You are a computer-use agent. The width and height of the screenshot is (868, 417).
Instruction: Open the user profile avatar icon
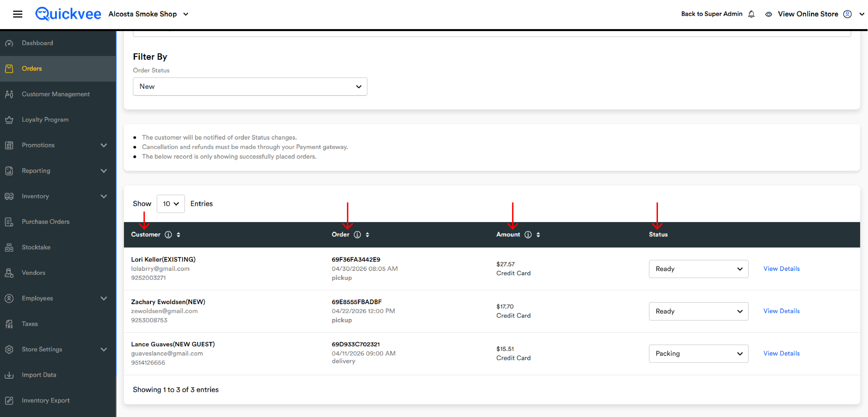pyautogui.click(x=847, y=14)
